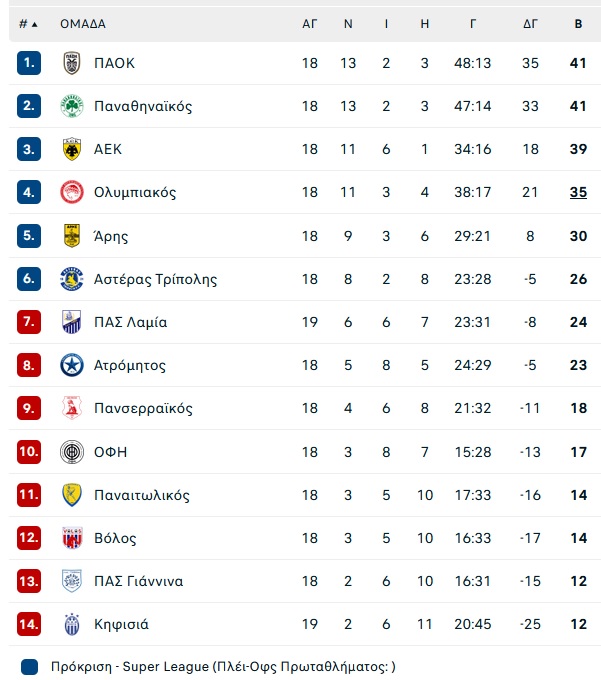Open the Πανσερραϊκός team name link
601x680 pixels.
click(143, 408)
